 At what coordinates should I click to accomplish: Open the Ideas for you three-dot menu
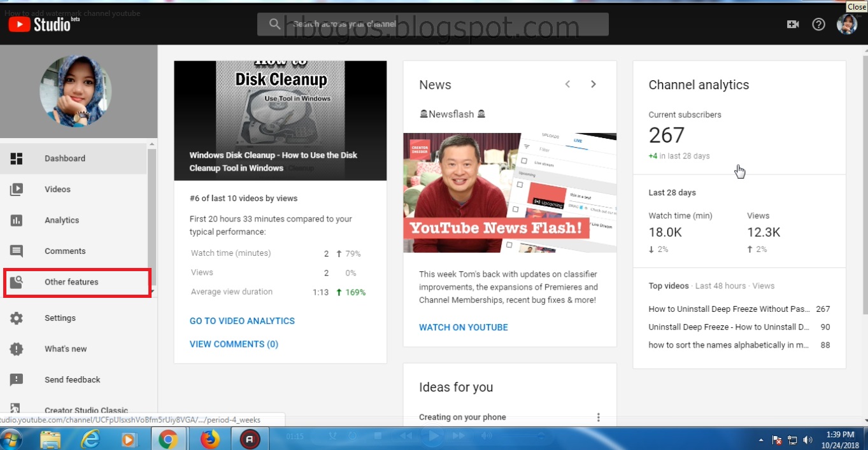coord(599,418)
